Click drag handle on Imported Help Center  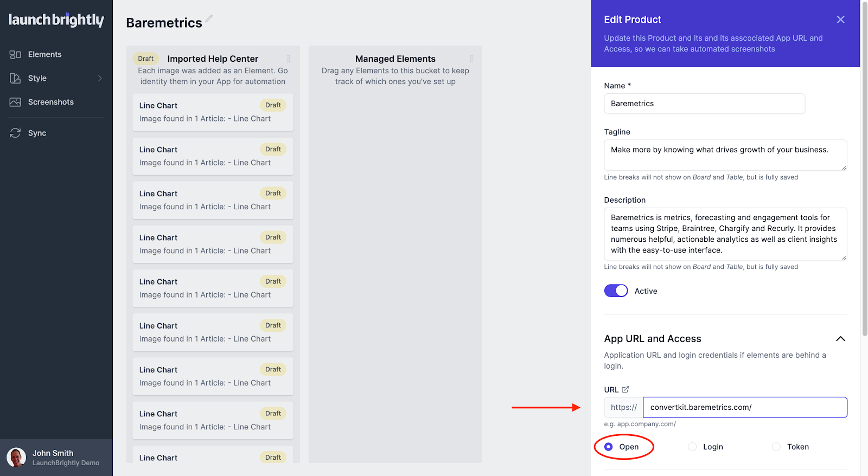tap(289, 59)
